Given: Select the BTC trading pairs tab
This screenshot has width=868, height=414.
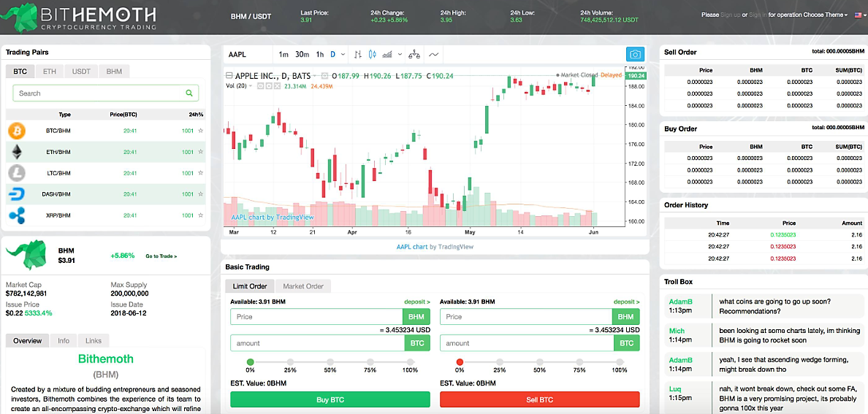Looking at the screenshot, I should click(x=20, y=72).
